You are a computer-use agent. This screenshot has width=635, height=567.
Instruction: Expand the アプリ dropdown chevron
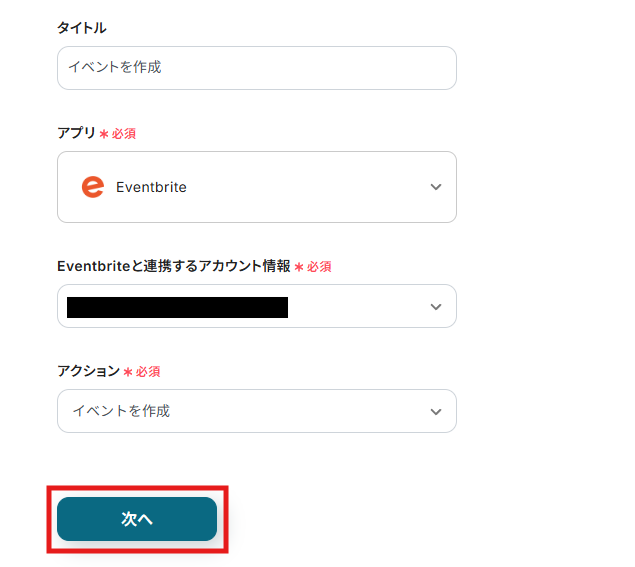pos(435,187)
